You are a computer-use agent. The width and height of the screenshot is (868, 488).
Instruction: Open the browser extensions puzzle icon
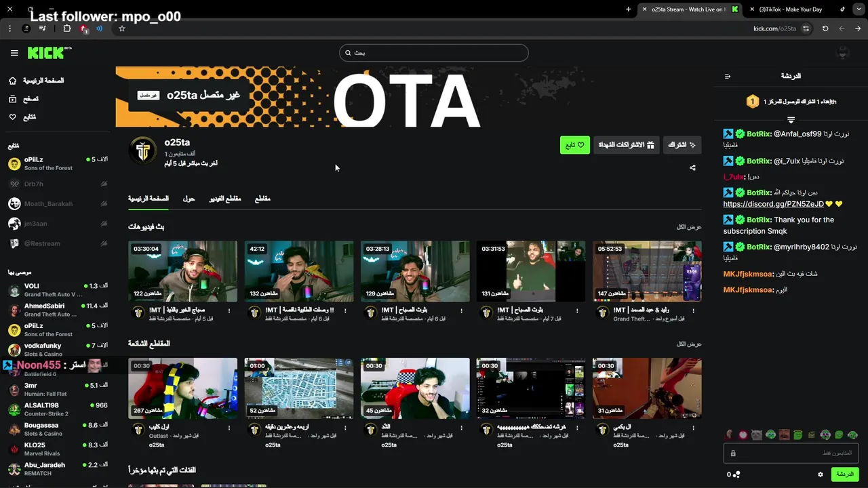coord(67,28)
